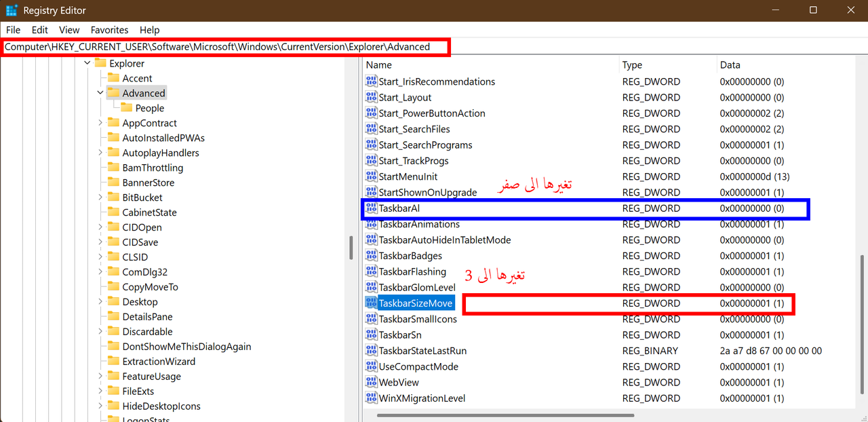868x422 pixels.
Task: Open the Help menu
Action: point(149,30)
